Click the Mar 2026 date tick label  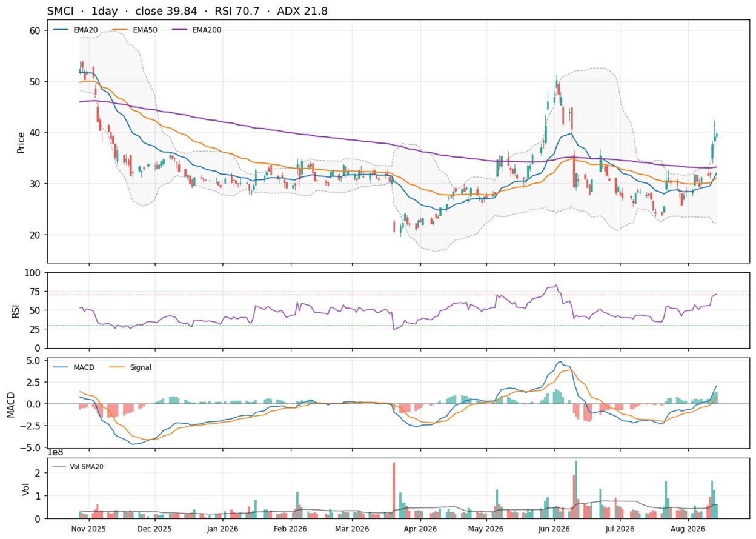(x=352, y=529)
